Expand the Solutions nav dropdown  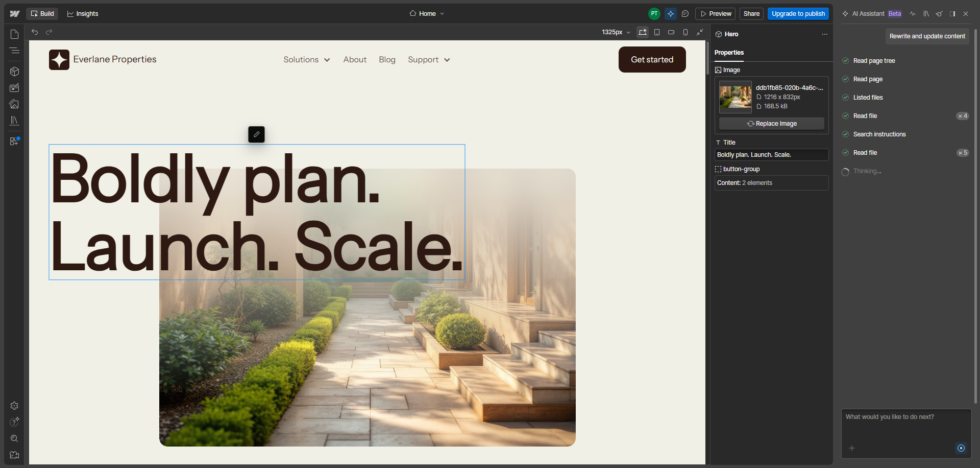pyautogui.click(x=307, y=60)
